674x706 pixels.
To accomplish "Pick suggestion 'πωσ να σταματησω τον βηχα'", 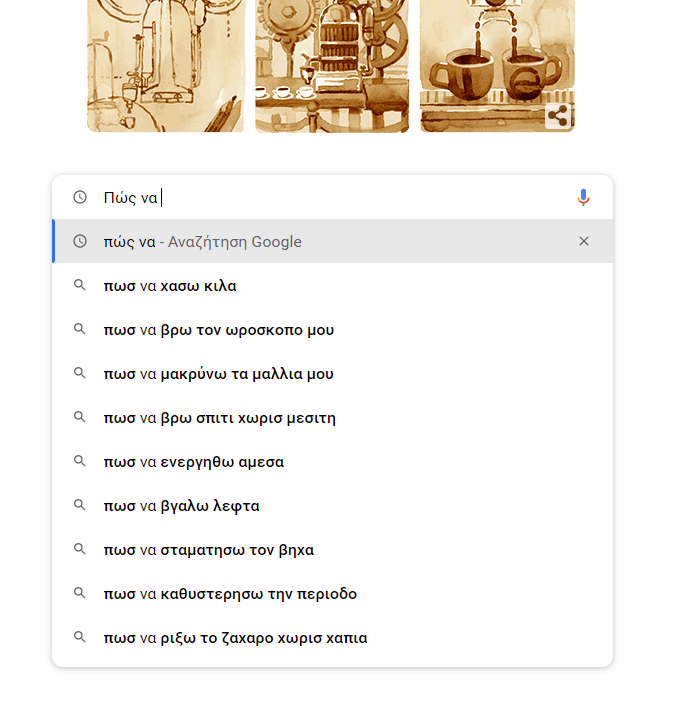I will [x=208, y=550].
